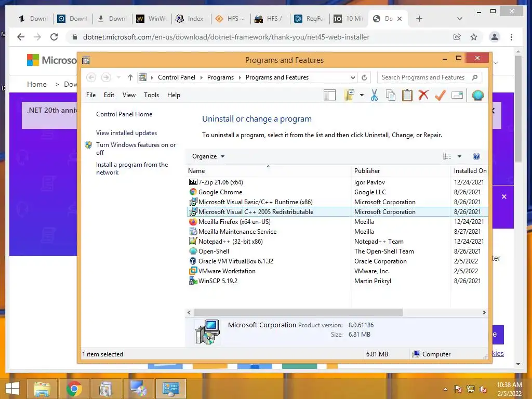
Task: Select the VMware Workstation entry
Action: pos(337,271)
